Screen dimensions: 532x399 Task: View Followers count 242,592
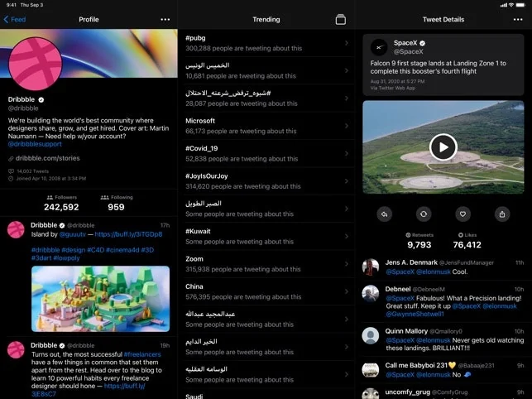point(61,207)
